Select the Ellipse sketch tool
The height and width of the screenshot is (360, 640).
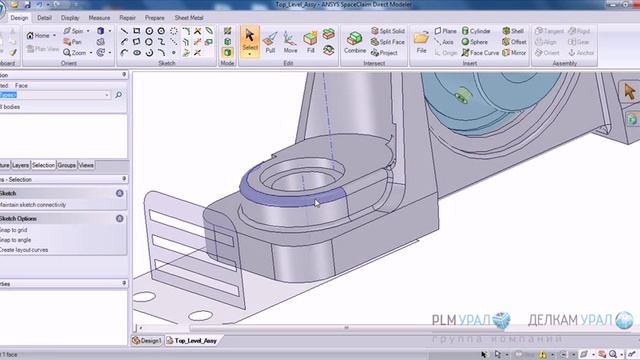pos(137,53)
